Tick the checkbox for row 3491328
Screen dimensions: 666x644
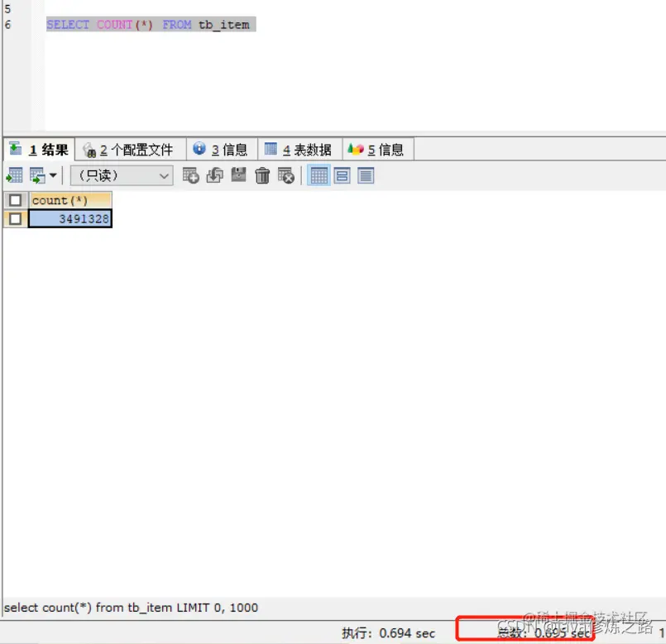click(x=15, y=218)
